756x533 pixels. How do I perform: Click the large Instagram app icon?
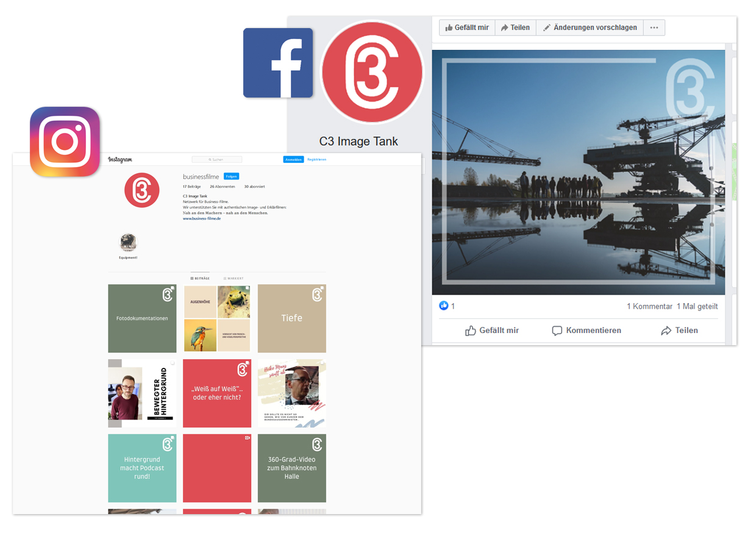pos(65,141)
